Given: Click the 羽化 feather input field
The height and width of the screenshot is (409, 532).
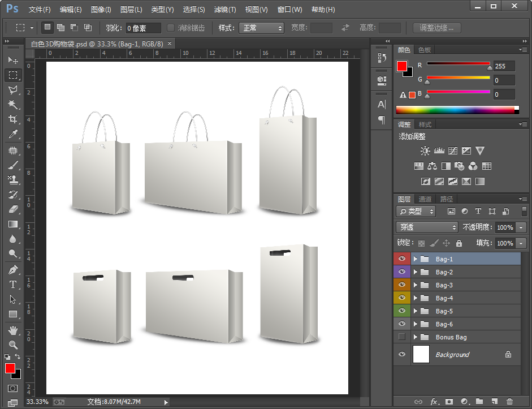Looking at the screenshot, I should [x=144, y=28].
